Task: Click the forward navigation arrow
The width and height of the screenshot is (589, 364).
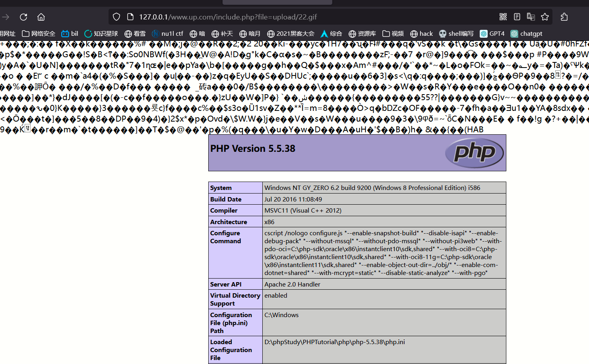Action: click(6, 17)
